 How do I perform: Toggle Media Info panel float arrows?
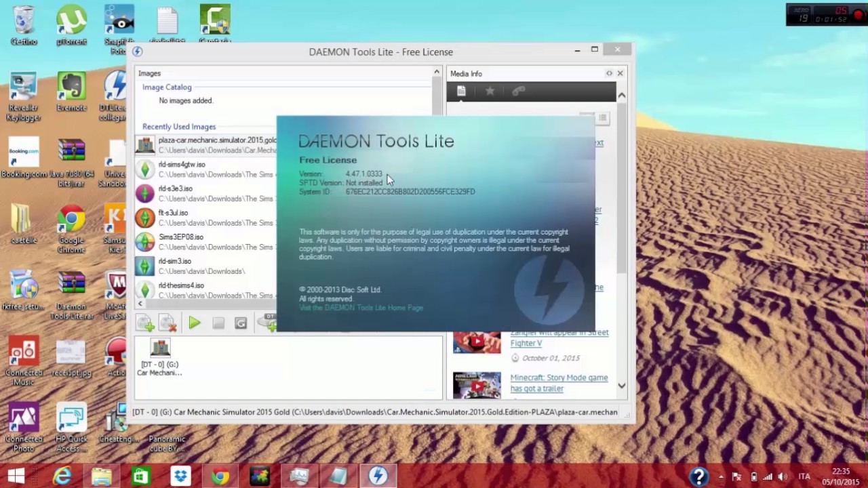[x=609, y=73]
